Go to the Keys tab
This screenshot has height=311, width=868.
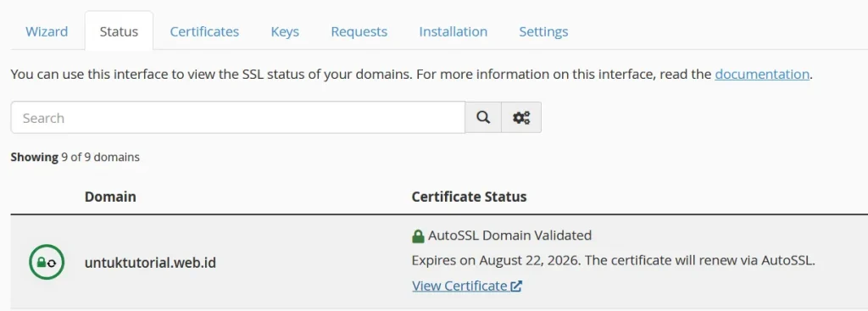pos(285,31)
